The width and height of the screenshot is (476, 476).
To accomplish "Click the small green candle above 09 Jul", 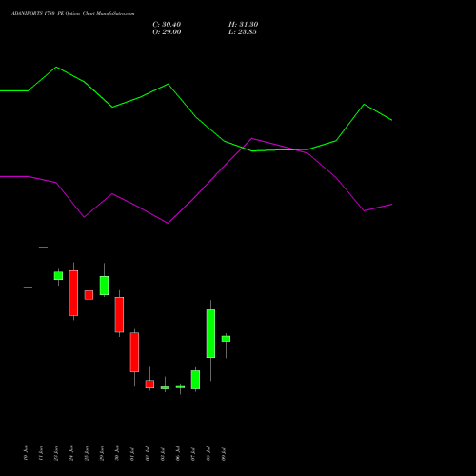I will (226, 339).
